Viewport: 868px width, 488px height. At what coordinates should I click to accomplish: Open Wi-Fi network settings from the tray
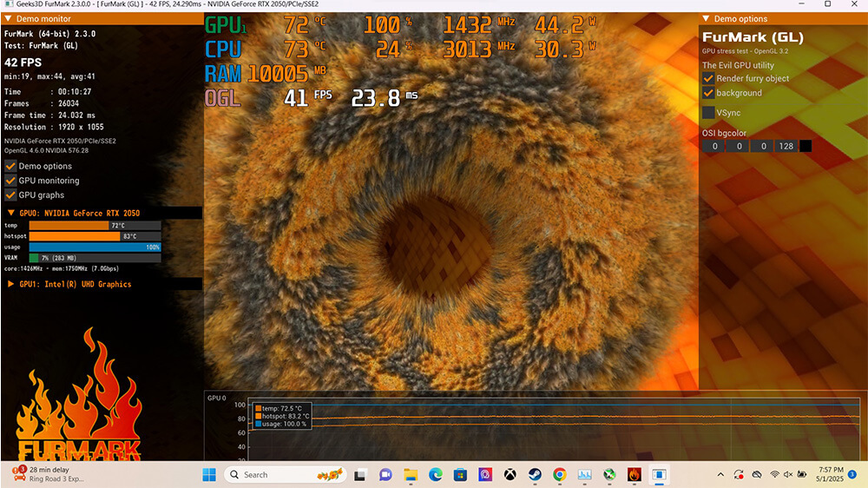775,475
